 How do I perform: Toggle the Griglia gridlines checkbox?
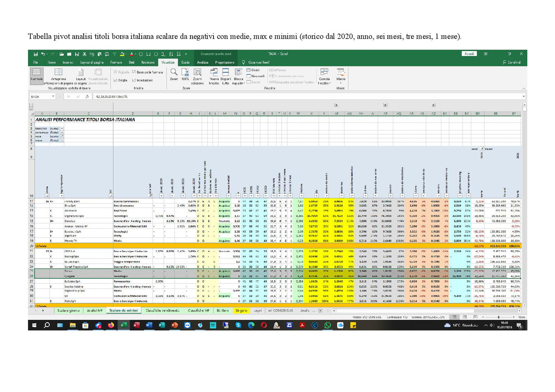[120, 80]
